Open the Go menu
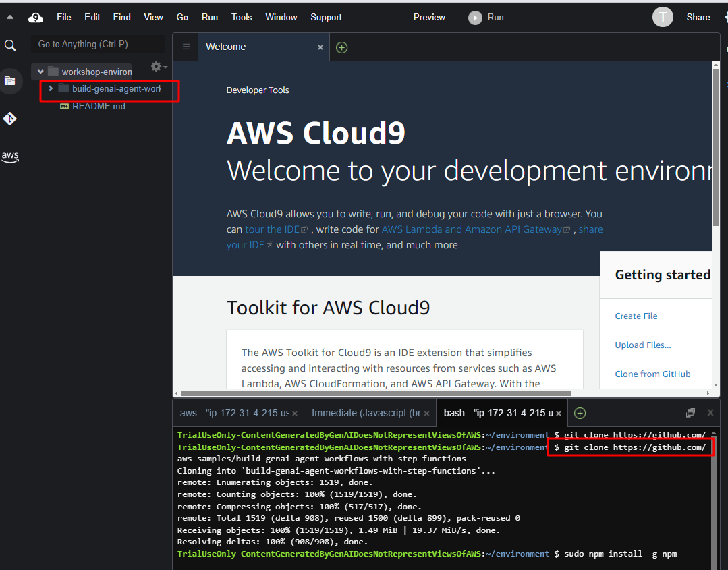Screen dimensions: 728x570 (182, 17)
